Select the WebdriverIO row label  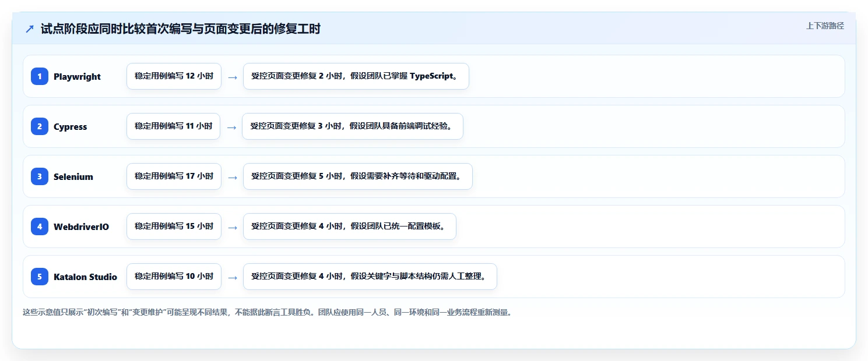click(81, 226)
